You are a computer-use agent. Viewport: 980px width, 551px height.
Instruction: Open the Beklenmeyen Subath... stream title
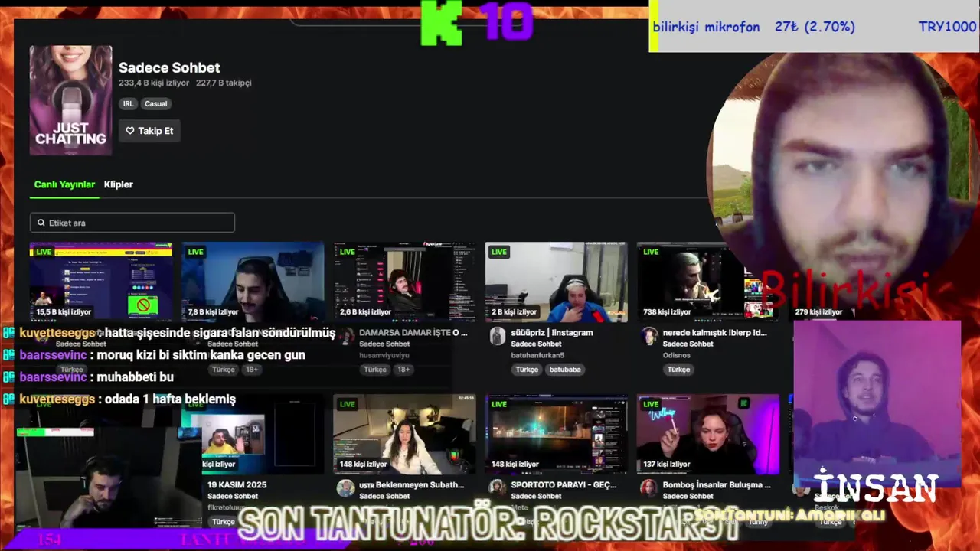tap(412, 485)
